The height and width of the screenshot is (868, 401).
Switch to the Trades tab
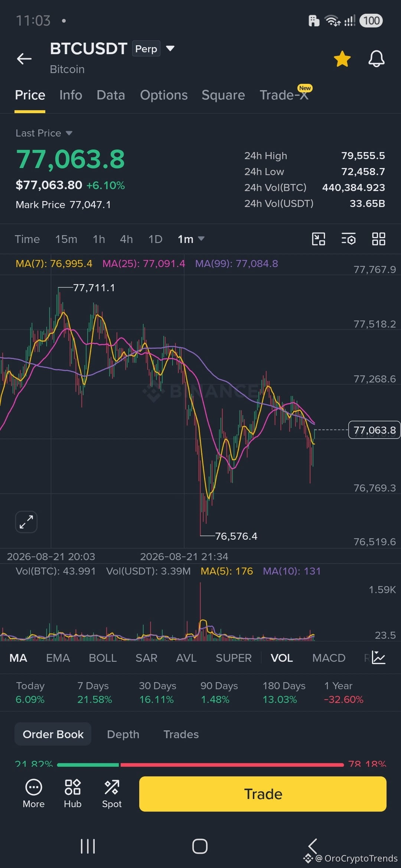(x=181, y=734)
